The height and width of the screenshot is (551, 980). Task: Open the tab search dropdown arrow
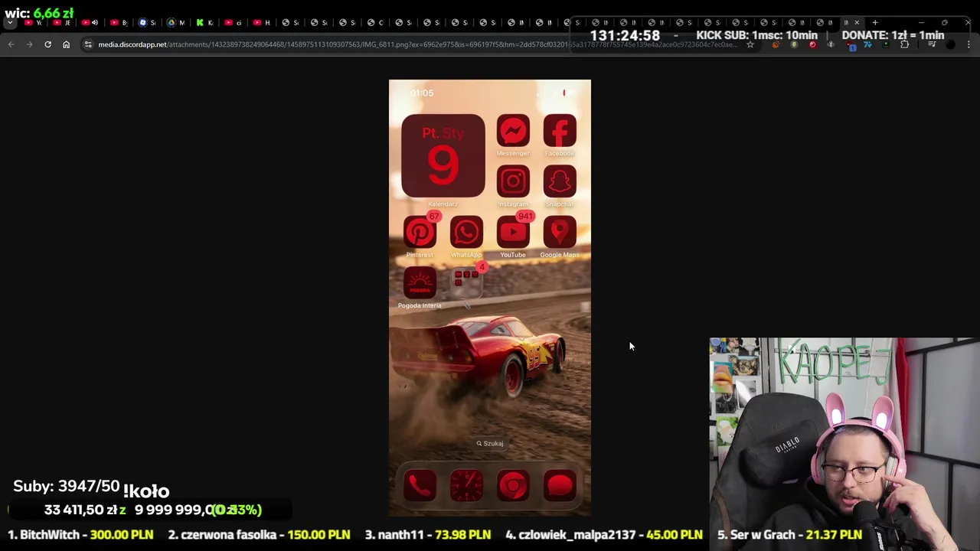[10, 23]
